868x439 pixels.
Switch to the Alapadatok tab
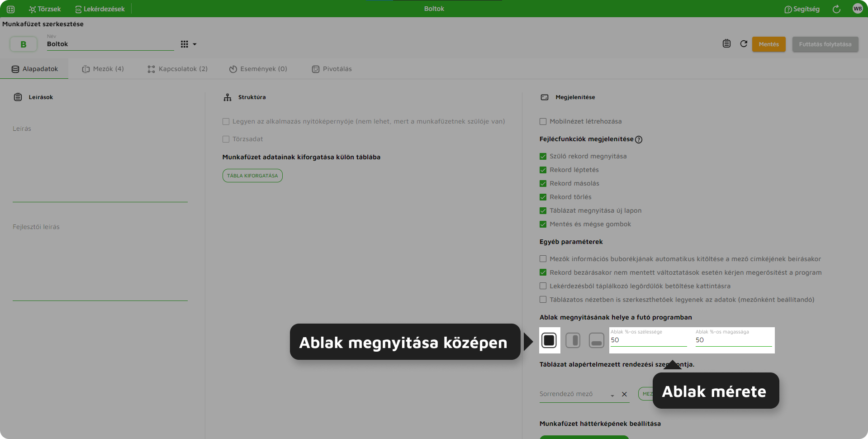click(x=34, y=69)
